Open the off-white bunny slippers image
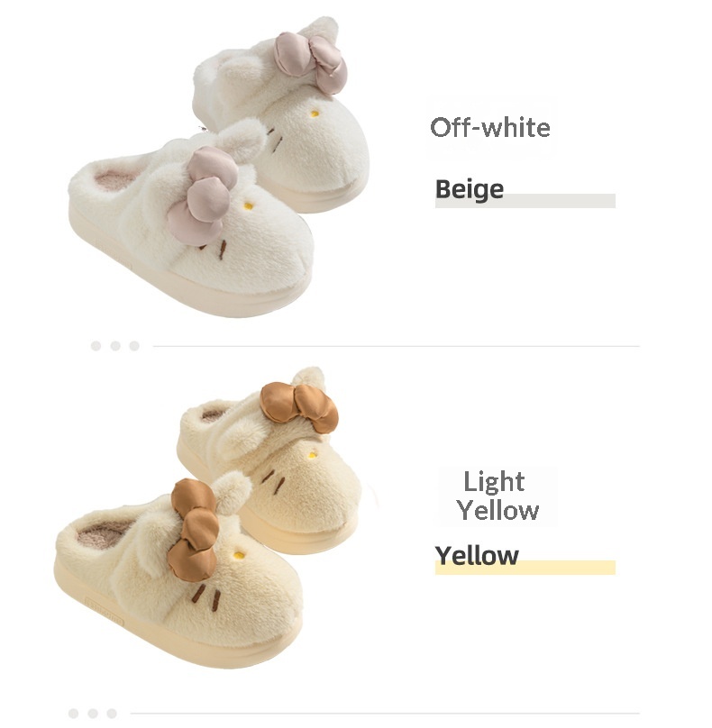Viewport: 712px width, 728px height. (219, 168)
